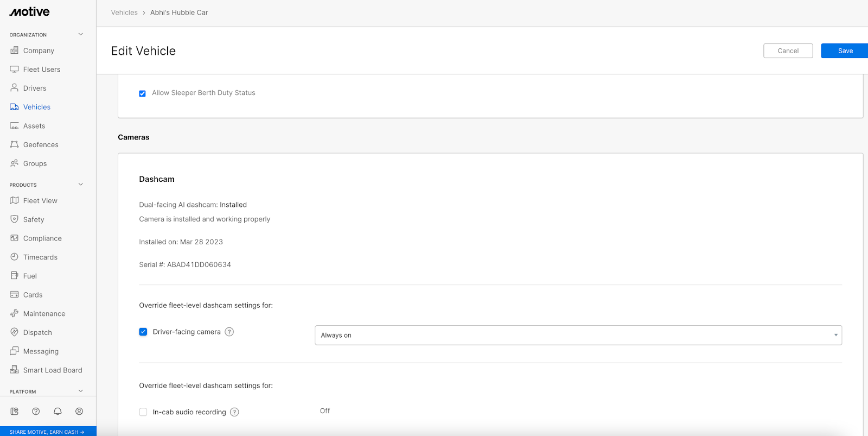Open the Always on camera dropdown
The image size is (868, 436).
(x=578, y=335)
